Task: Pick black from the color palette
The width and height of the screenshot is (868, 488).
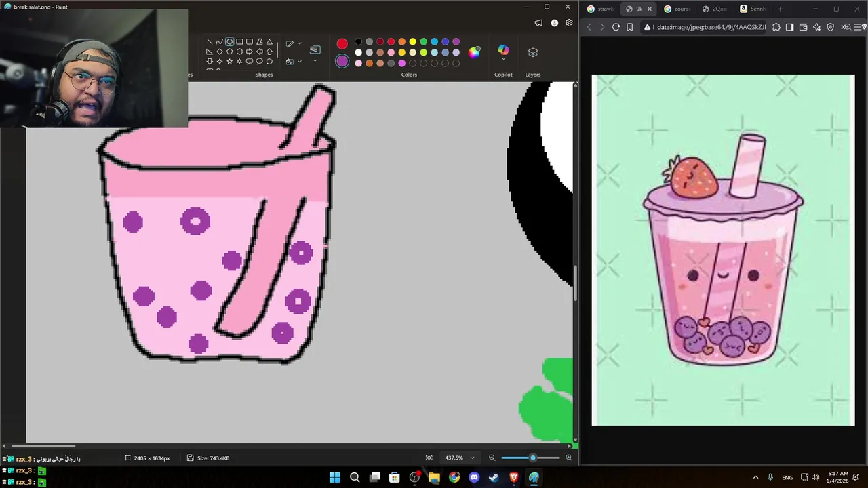Action: pos(358,42)
